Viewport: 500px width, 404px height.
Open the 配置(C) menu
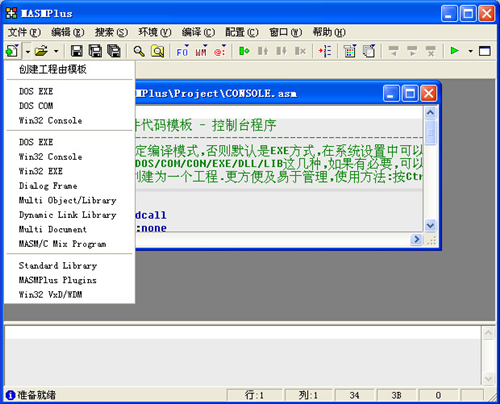click(242, 32)
